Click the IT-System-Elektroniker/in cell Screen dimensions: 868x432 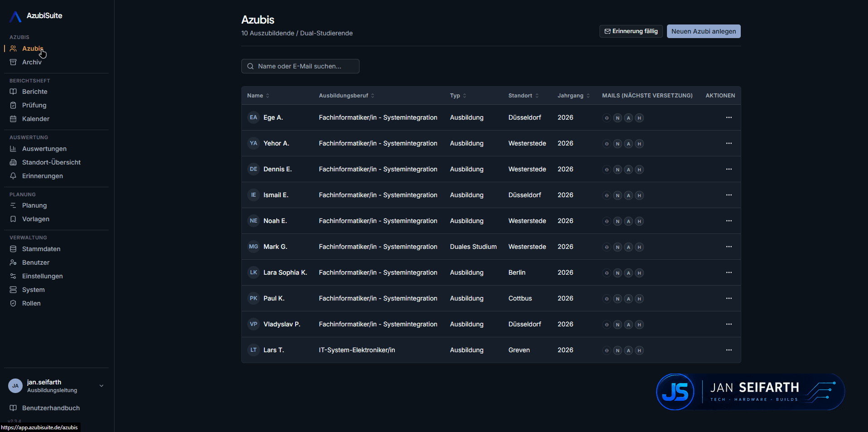357,350
